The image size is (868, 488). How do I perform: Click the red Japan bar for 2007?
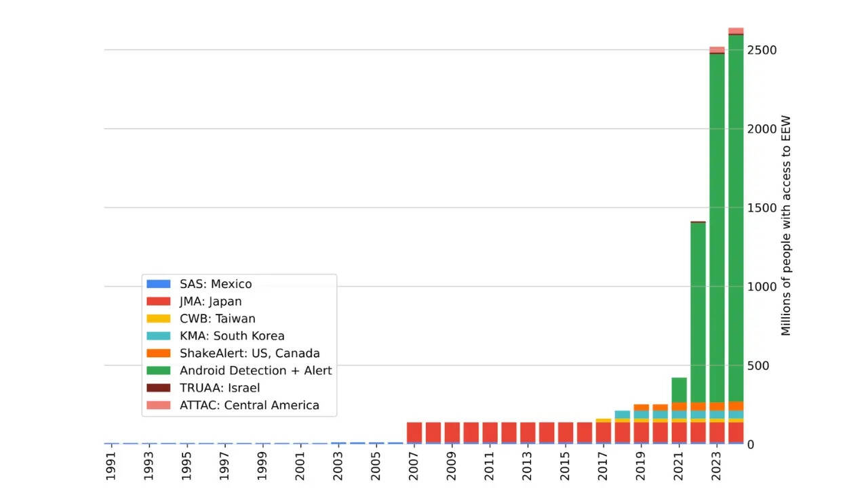(x=414, y=432)
